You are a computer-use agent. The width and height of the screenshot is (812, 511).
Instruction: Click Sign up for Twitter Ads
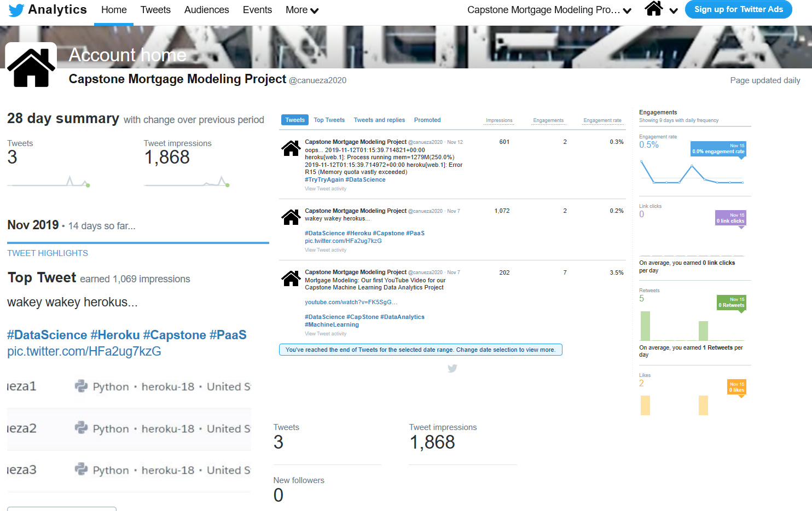click(x=739, y=9)
